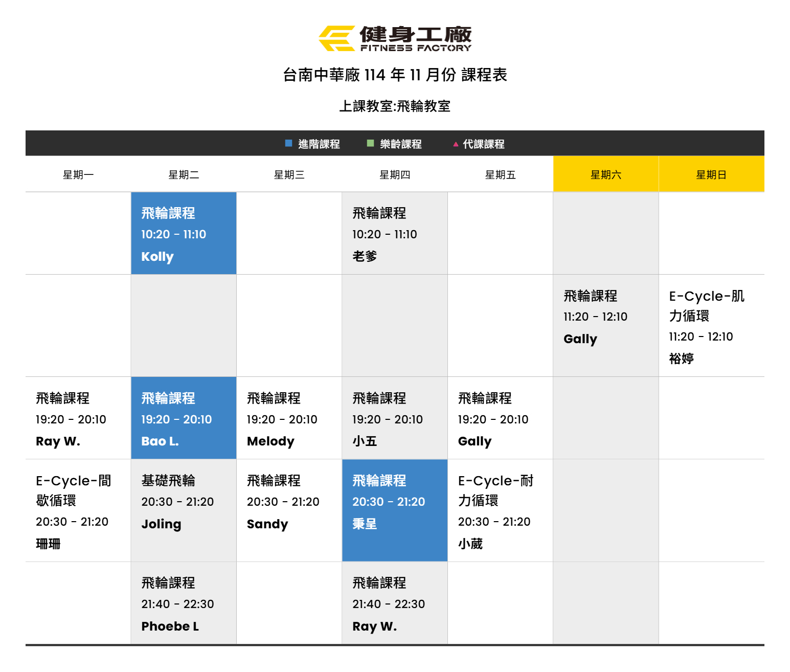Select the yellow 星期日 header
This screenshot has width=790, height=672.
pos(711,175)
